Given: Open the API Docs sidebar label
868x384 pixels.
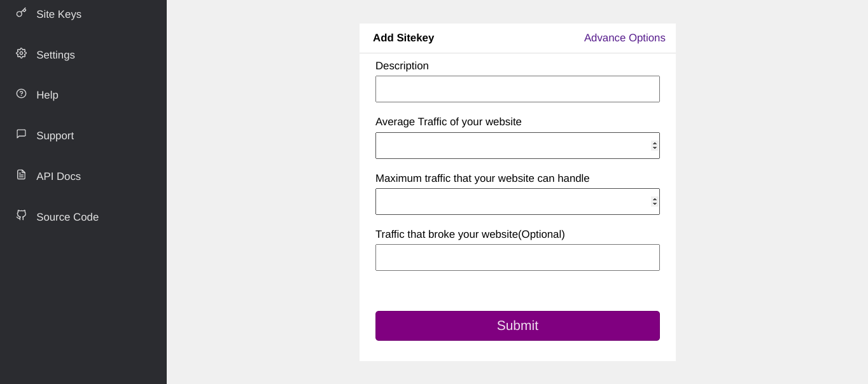Looking at the screenshot, I should click(59, 176).
